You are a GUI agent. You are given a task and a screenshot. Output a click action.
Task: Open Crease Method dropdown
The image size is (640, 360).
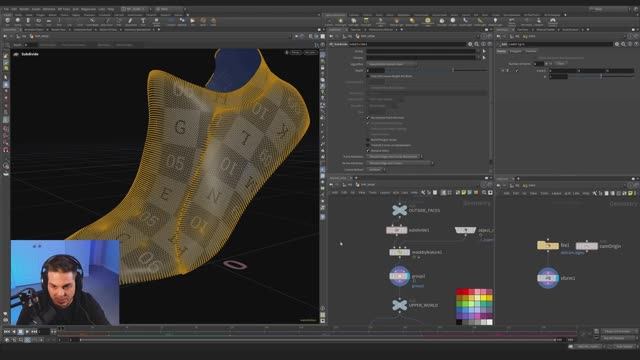[x=376, y=169]
